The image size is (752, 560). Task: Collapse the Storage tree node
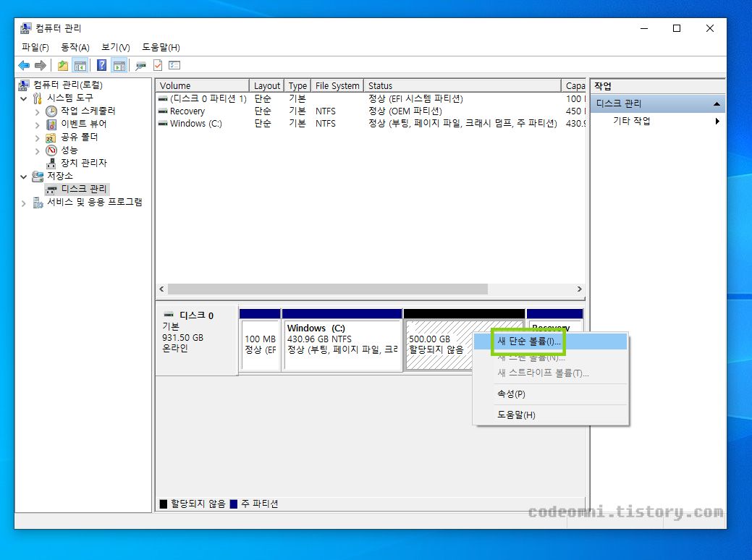coord(23,177)
